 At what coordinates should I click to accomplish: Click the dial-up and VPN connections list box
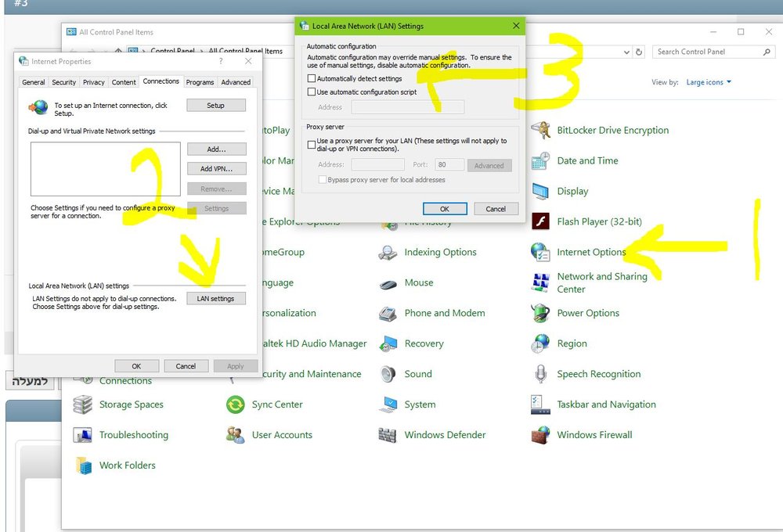pyautogui.click(x=106, y=169)
